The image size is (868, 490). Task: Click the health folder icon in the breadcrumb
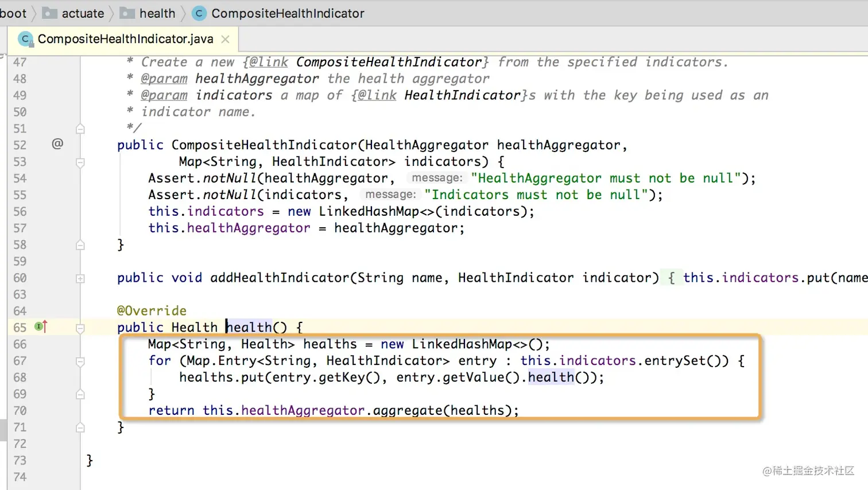pyautogui.click(x=127, y=13)
